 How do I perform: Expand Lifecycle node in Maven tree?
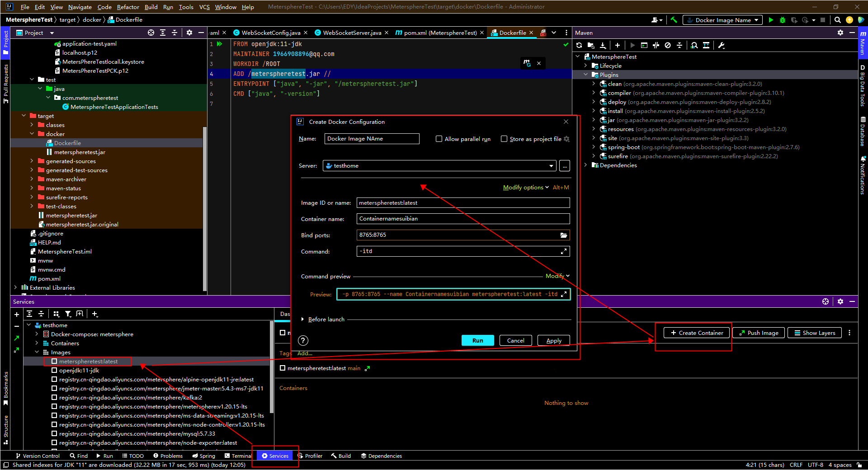pyautogui.click(x=586, y=66)
